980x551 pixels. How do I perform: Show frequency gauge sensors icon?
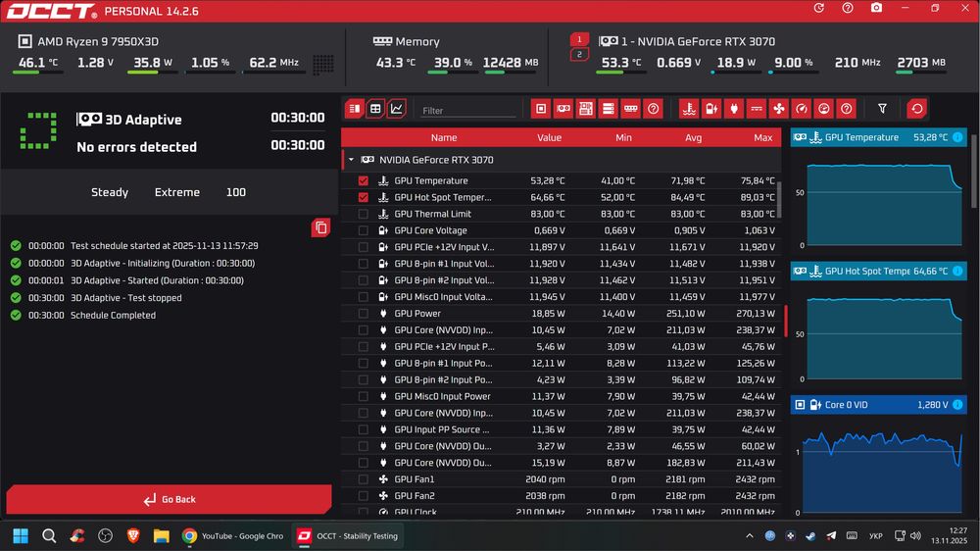802,109
